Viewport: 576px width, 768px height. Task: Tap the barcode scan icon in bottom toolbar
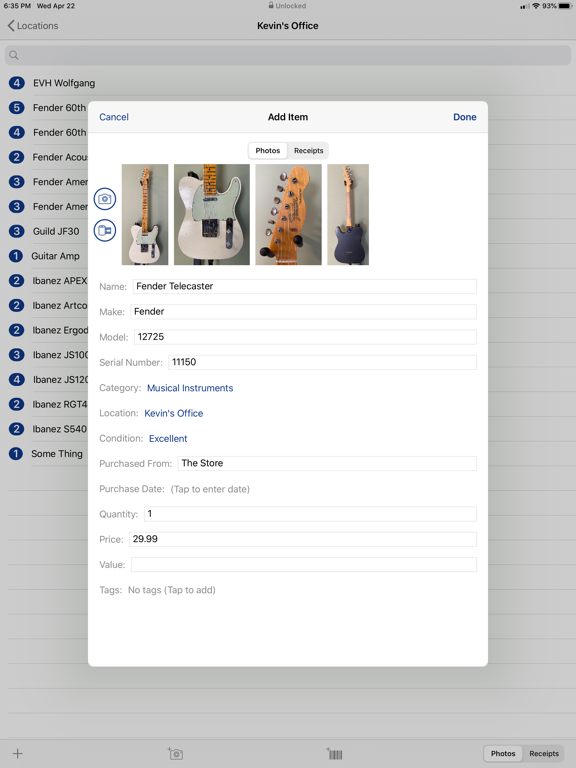335,753
